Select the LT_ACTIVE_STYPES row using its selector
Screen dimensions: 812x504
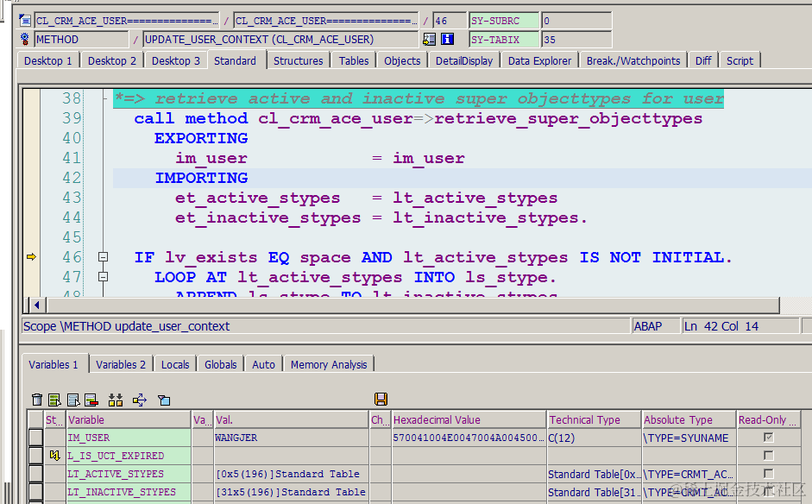35,474
